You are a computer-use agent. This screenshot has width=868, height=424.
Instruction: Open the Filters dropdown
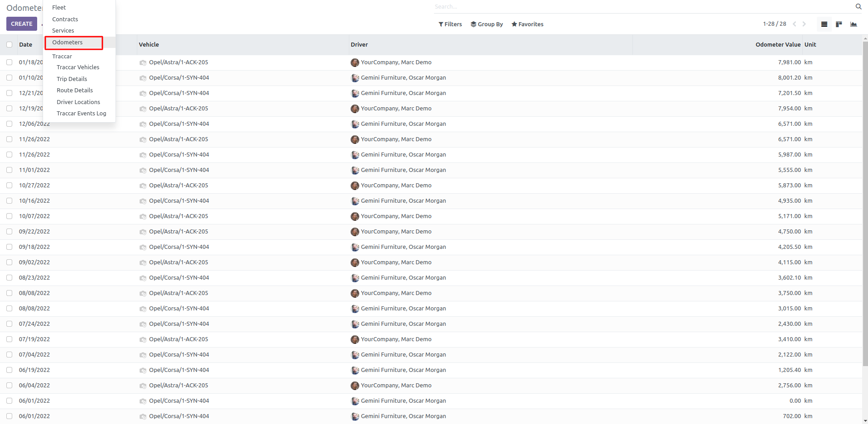point(450,24)
